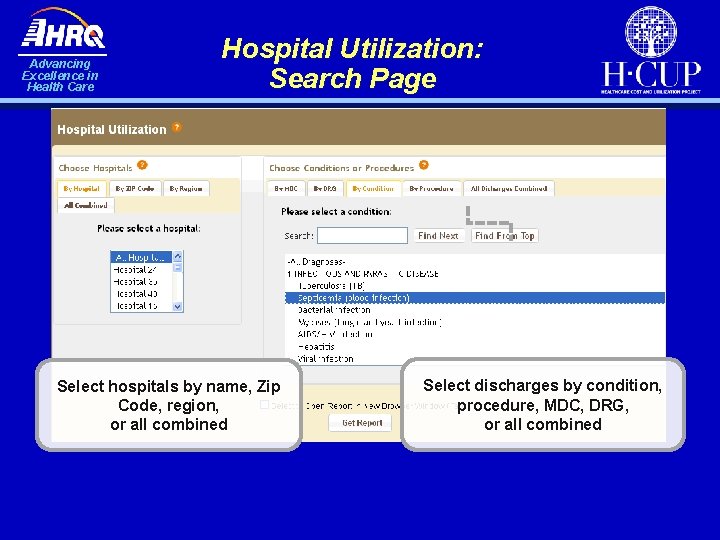Image resolution: width=720 pixels, height=540 pixels.
Task: Click the Get Report button
Action: (x=361, y=423)
